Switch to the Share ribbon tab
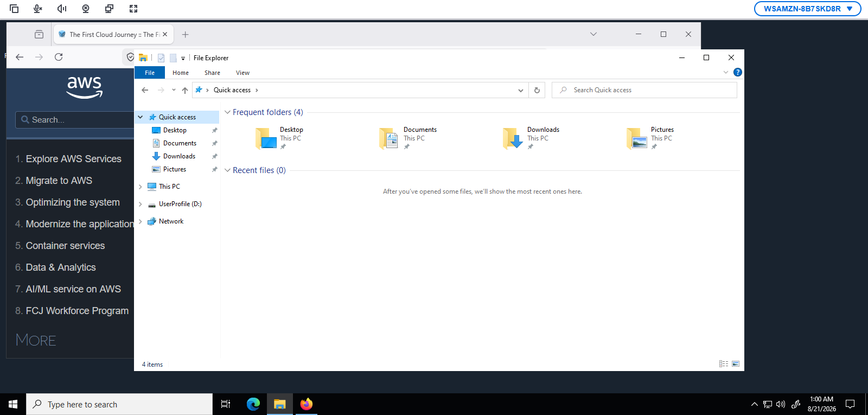Viewport: 868px width, 415px height. (x=212, y=73)
